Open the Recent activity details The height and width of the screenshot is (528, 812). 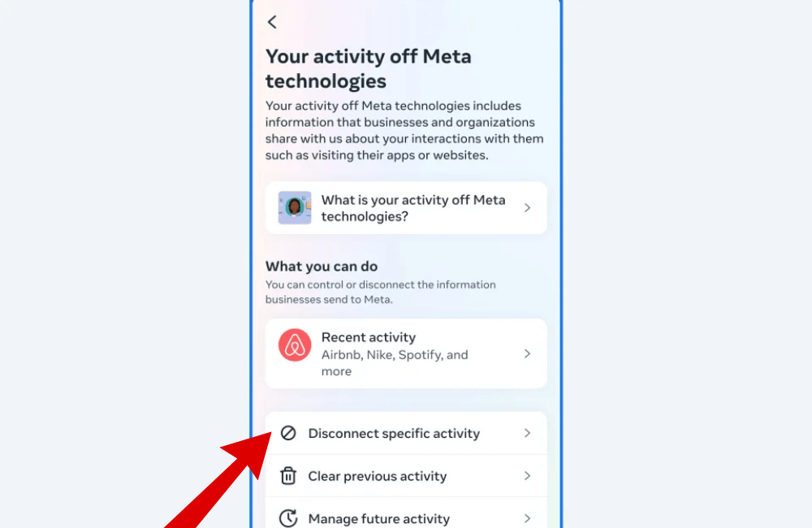pos(406,353)
